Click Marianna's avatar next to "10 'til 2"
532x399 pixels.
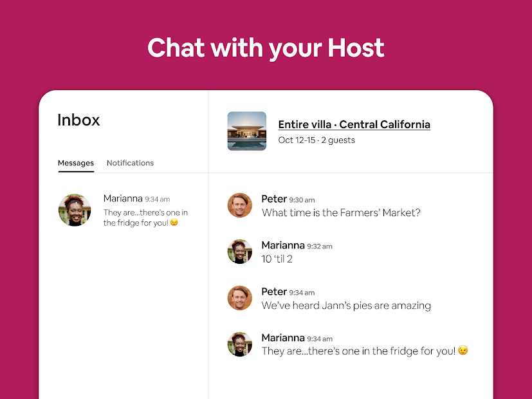[240, 252]
